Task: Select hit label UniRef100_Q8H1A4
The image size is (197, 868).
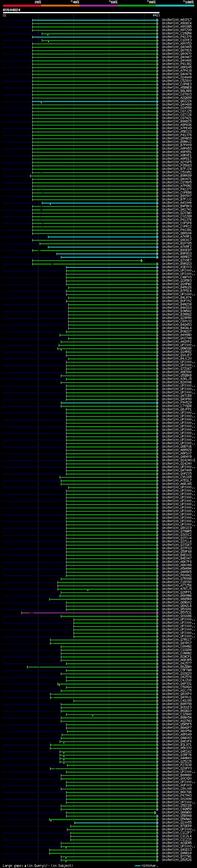Action: 176,233
